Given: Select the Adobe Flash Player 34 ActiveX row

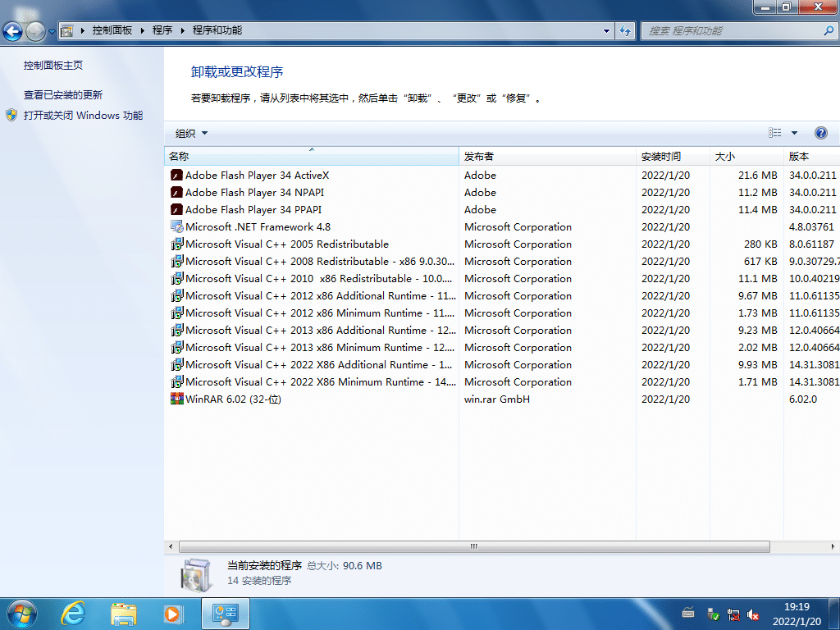Looking at the screenshot, I should point(501,176).
